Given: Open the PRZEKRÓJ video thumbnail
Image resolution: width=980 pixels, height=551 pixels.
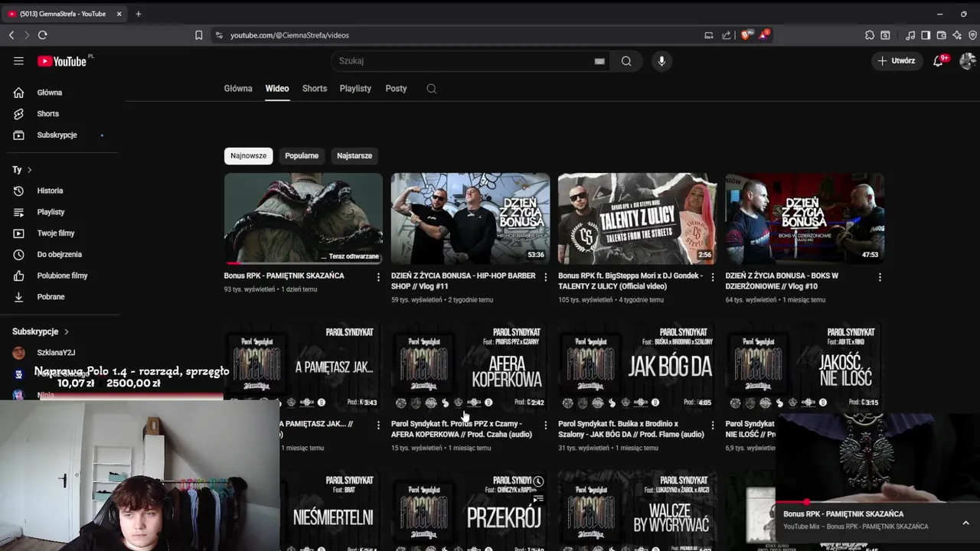Looking at the screenshot, I should point(470,510).
